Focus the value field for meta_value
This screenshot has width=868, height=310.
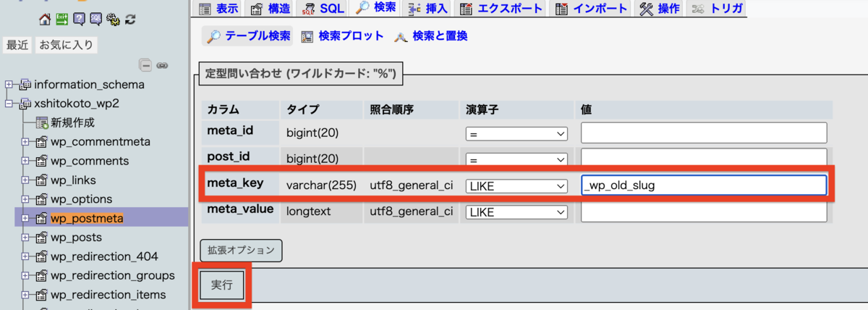704,211
